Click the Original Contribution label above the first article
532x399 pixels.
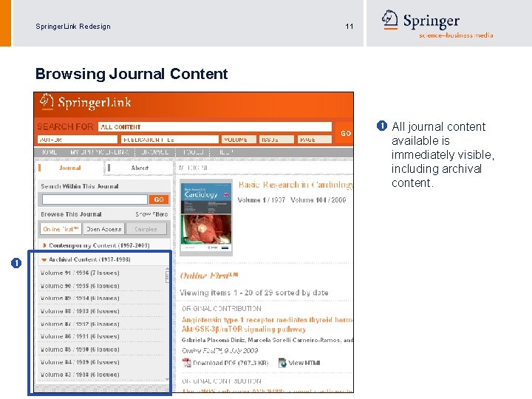(x=222, y=308)
